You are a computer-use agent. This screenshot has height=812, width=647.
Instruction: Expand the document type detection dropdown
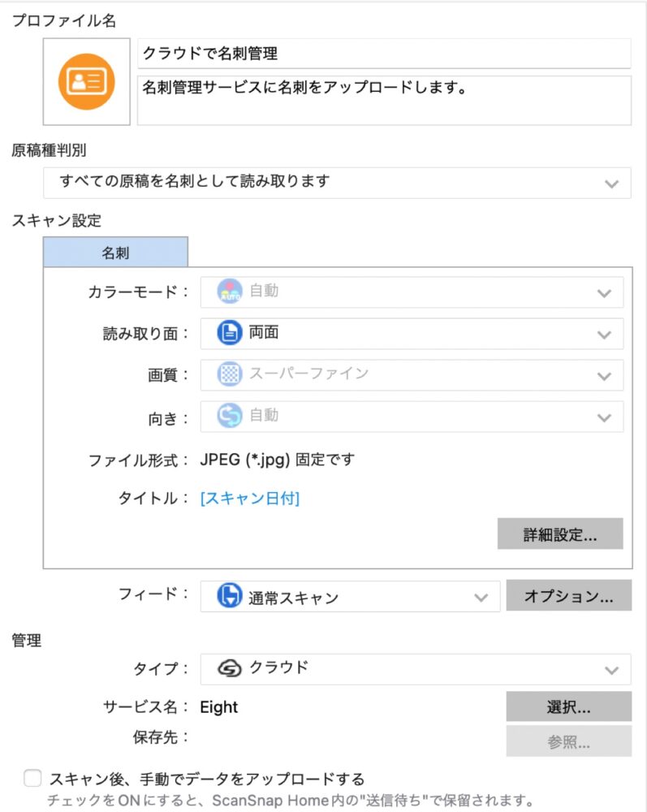[612, 184]
